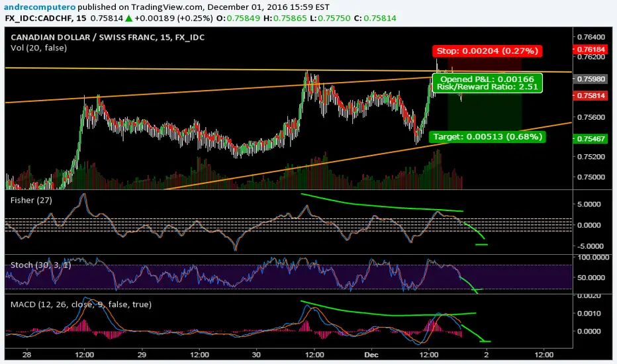Viewport: 617px width, 364px height.
Task: Click the 0.75200 price axis label
Action: [x=591, y=157]
